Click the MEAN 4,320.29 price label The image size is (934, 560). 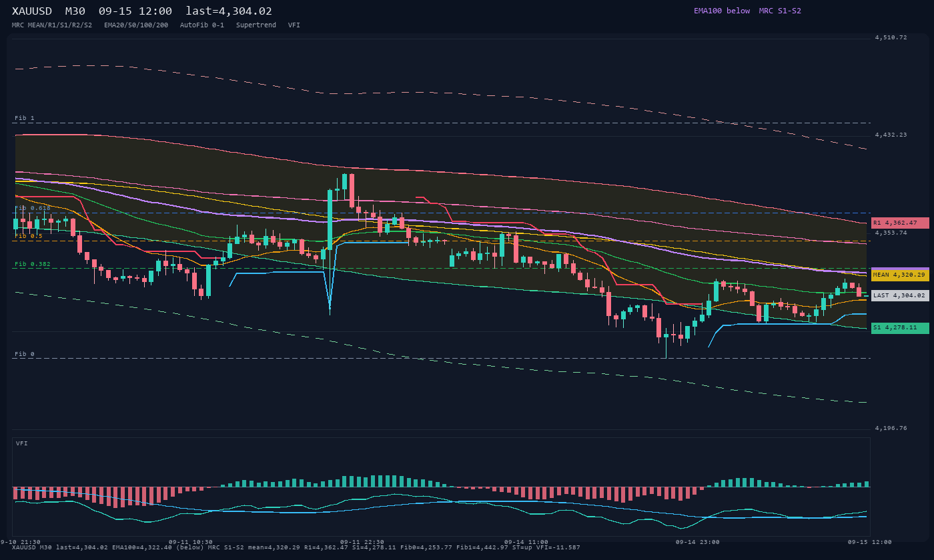[x=900, y=275]
